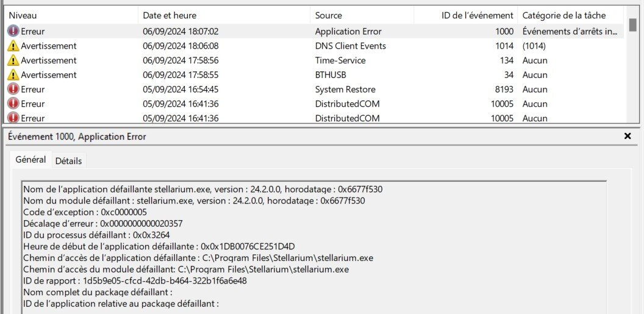Close the Événement 1000 detail pane
Image resolution: width=644 pixels, height=314 pixels.
(628, 137)
